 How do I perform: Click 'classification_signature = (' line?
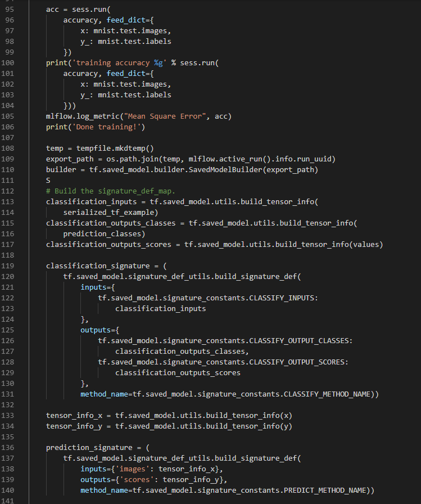click(x=106, y=266)
